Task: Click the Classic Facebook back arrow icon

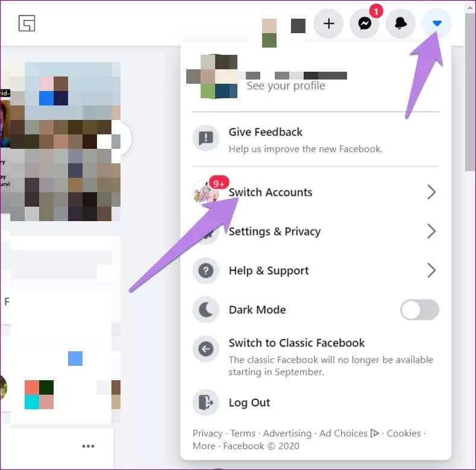Action: [x=206, y=349]
